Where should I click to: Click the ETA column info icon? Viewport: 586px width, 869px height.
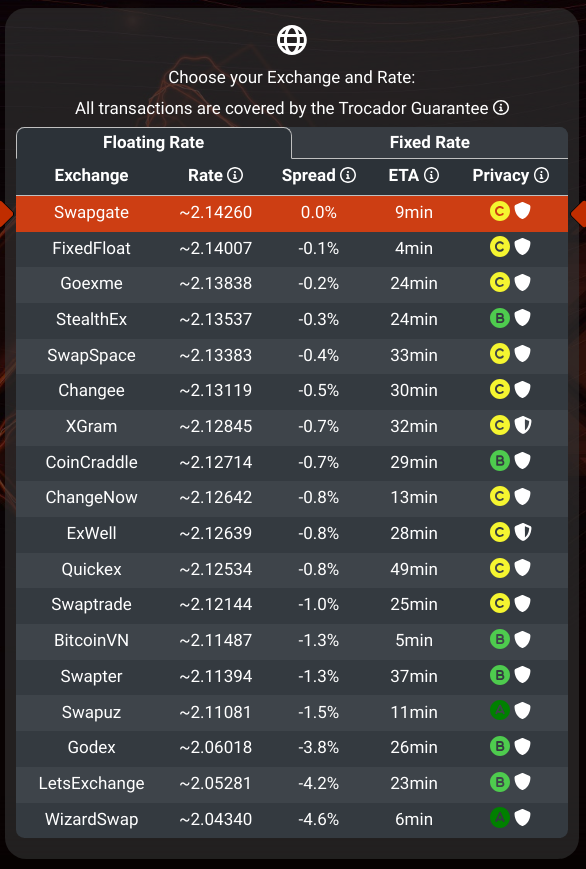click(431, 175)
